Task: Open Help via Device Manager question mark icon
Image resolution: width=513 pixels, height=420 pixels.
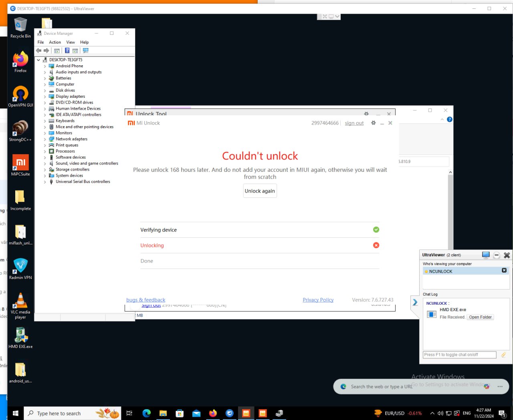Action: click(x=67, y=50)
